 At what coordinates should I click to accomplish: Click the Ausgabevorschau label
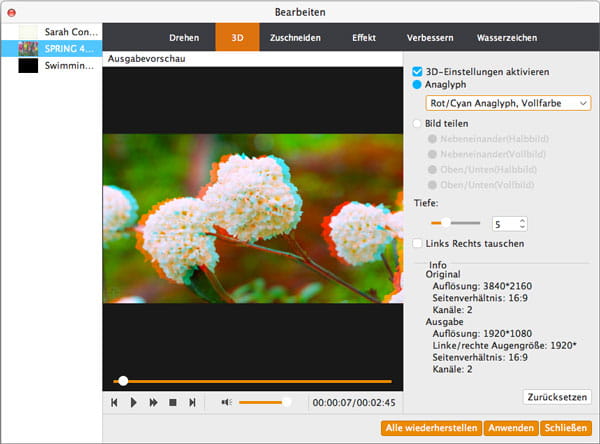pos(147,59)
